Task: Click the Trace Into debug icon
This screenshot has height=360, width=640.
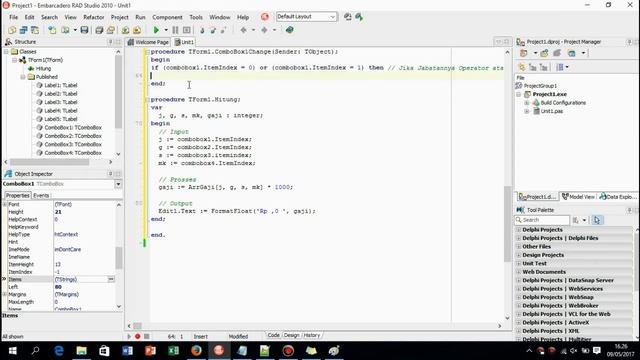Action: 202,30
